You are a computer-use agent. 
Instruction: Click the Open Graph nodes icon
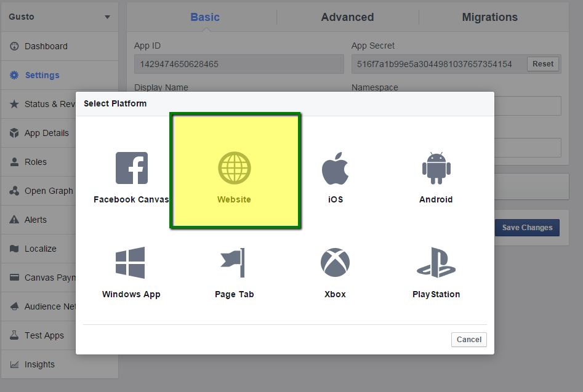pos(14,191)
